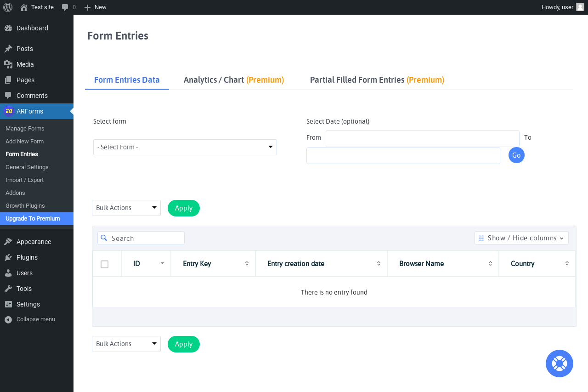Click the Plugins plug icon
The height and width of the screenshot is (392, 588).
point(8,257)
